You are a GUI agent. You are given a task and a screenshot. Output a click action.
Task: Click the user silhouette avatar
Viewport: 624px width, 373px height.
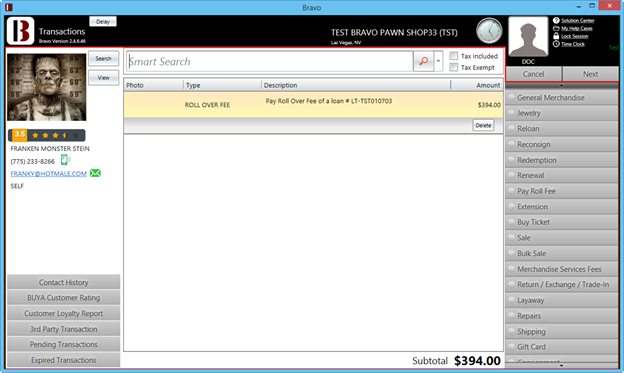pos(528,37)
